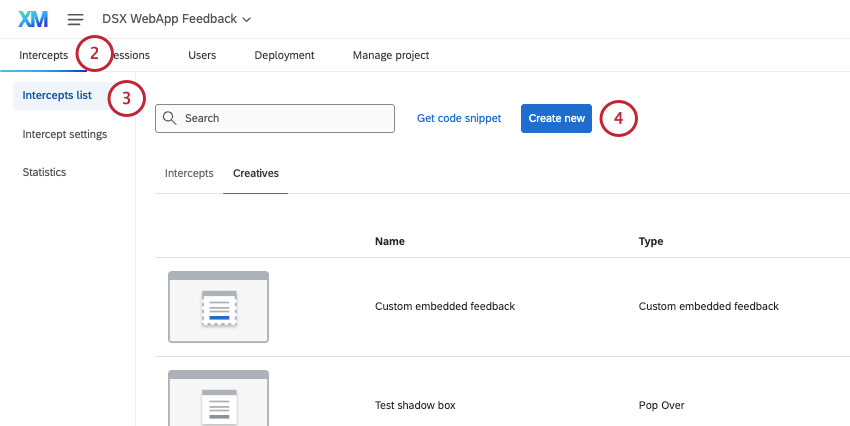Click the Custom embedded feedback creative thumbnail
Viewport: 850px width, 426px height.
pos(218,307)
